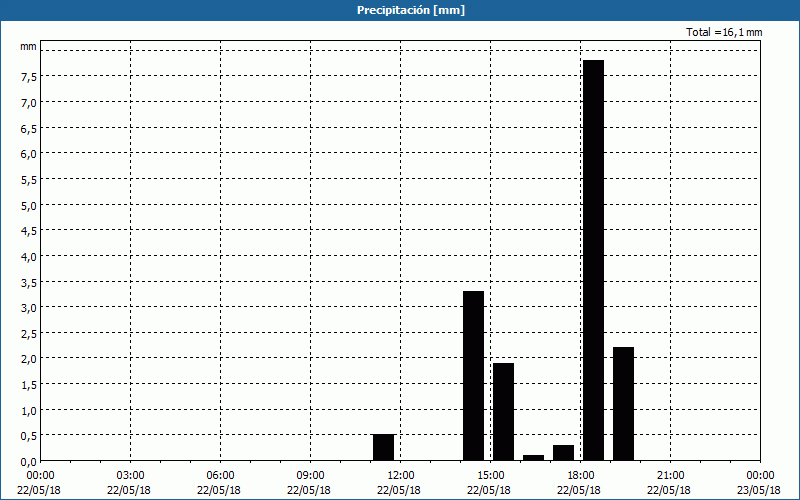
Task: Click the 6,5 y-axis value
Action: [29, 128]
